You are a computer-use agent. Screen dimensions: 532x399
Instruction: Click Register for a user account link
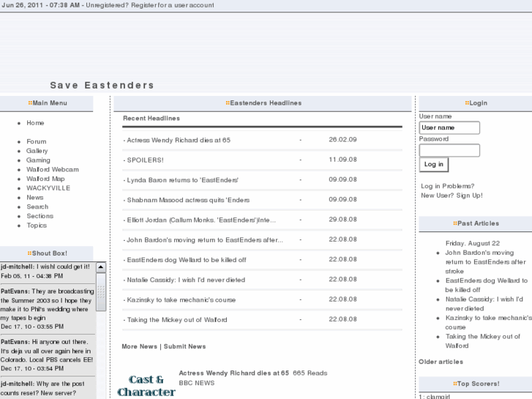[173, 5]
